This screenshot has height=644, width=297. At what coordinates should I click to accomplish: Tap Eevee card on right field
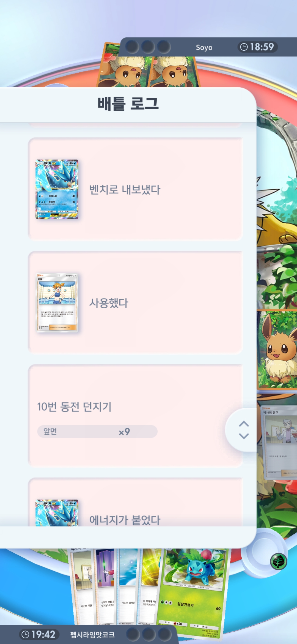[277, 350]
